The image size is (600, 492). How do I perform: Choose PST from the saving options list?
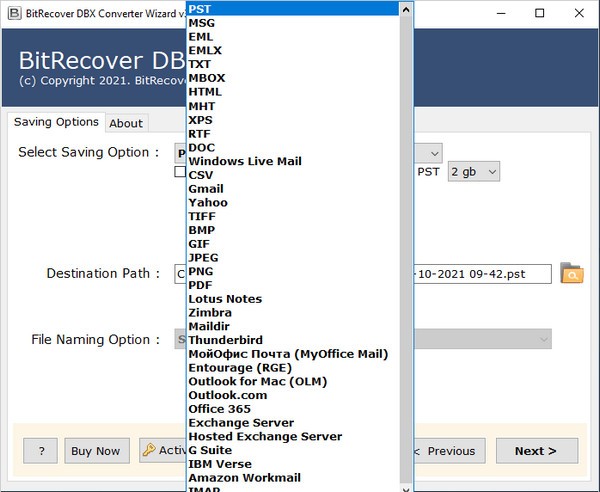coord(199,9)
